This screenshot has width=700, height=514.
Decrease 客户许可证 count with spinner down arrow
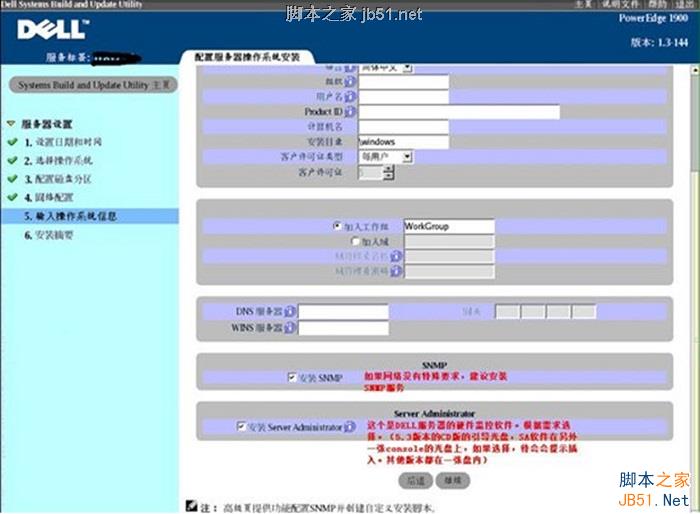point(389,176)
